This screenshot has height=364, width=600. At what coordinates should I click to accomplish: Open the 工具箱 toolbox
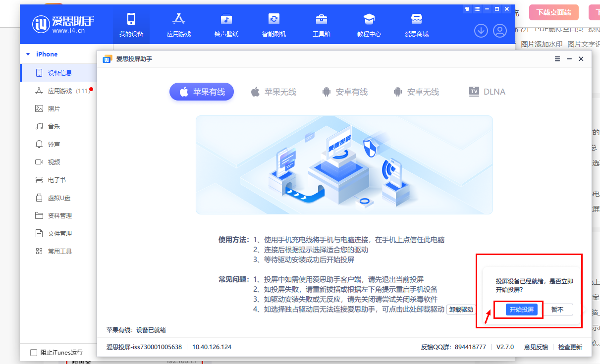(x=322, y=25)
